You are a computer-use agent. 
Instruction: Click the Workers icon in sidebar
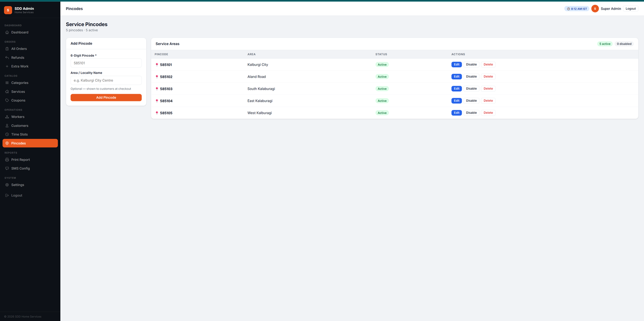tap(7, 117)
